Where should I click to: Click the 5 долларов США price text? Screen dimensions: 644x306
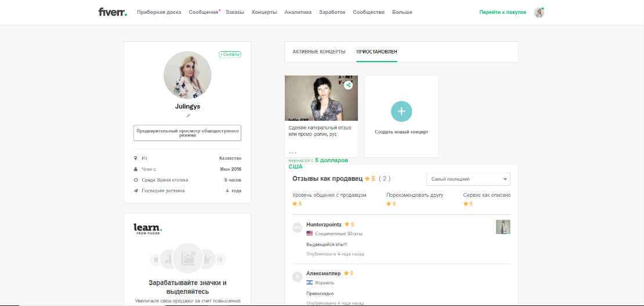319,163
